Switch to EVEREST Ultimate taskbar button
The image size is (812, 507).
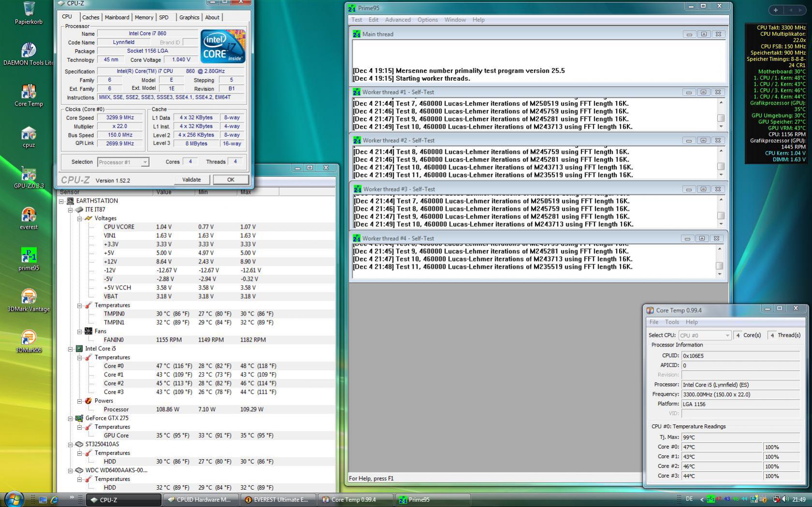[x=278, y=500]
